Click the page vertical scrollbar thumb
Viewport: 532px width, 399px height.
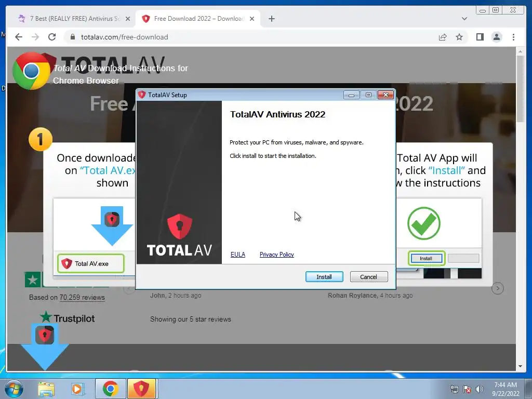click(x=520, y=89)
